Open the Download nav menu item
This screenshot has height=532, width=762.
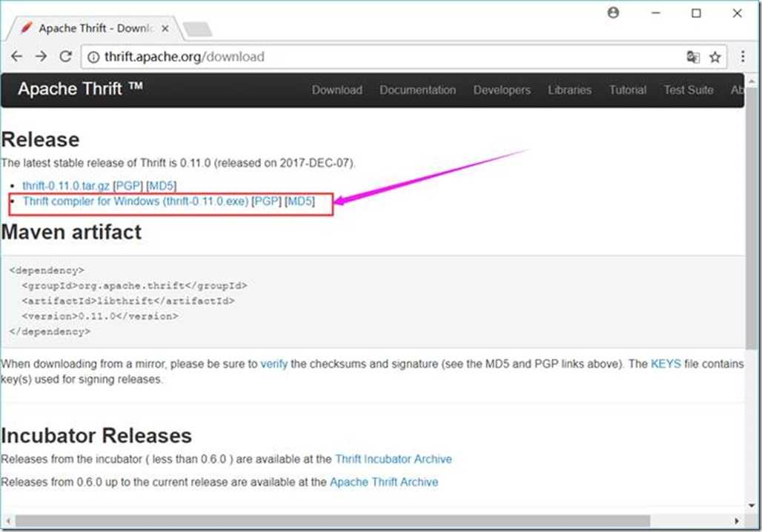click(337, 90)
